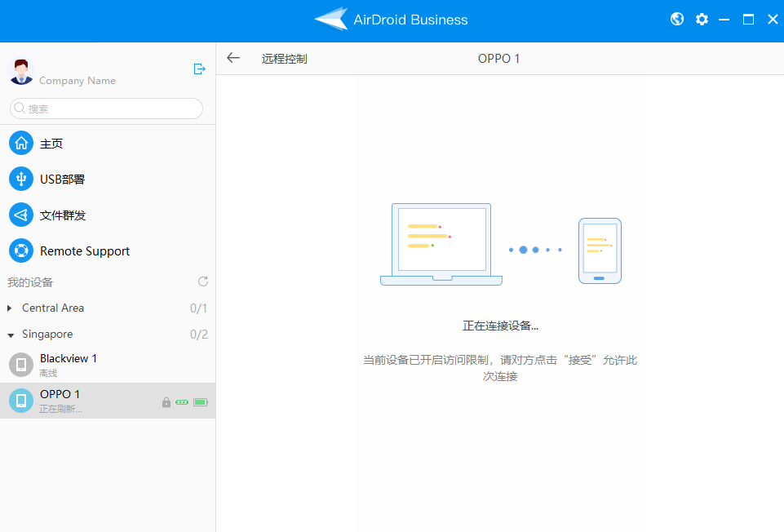Open settings via the gear icon
This screenshot has width=784, height=532.
coord(702,20)
